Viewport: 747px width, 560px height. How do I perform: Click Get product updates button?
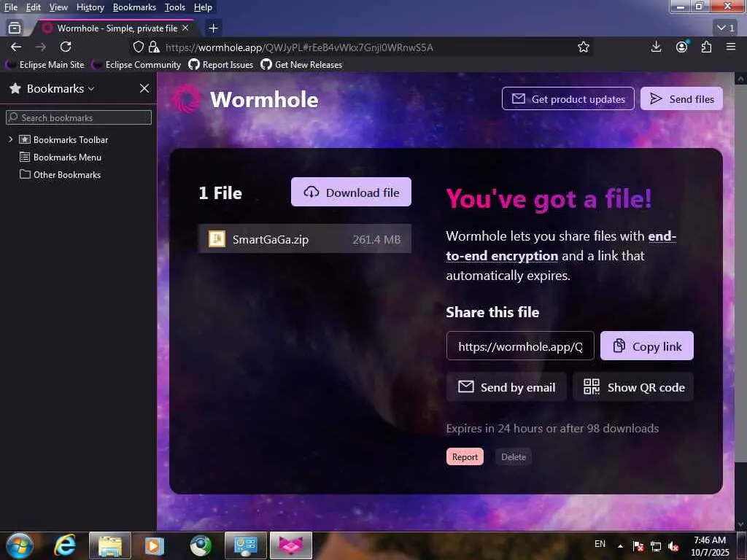(x=568, y=98)
